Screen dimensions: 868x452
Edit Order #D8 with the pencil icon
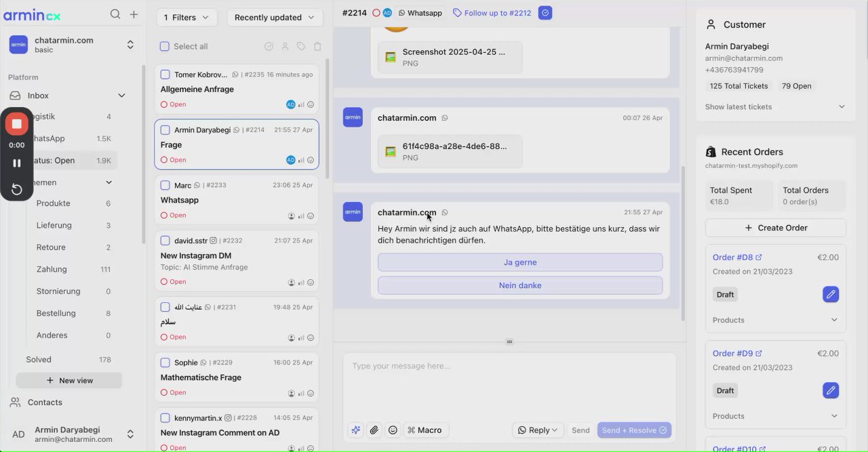pos(831,294)
